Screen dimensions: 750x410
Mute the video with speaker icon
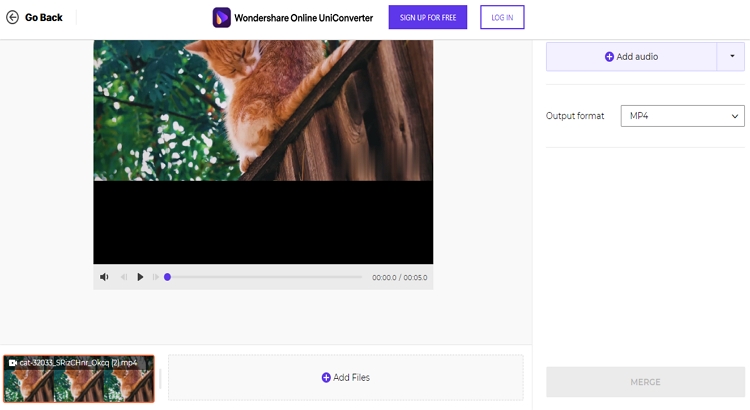104,277
